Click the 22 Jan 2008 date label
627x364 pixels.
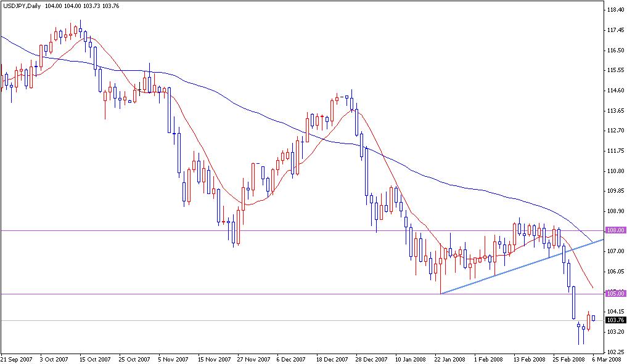coord(449,357)
